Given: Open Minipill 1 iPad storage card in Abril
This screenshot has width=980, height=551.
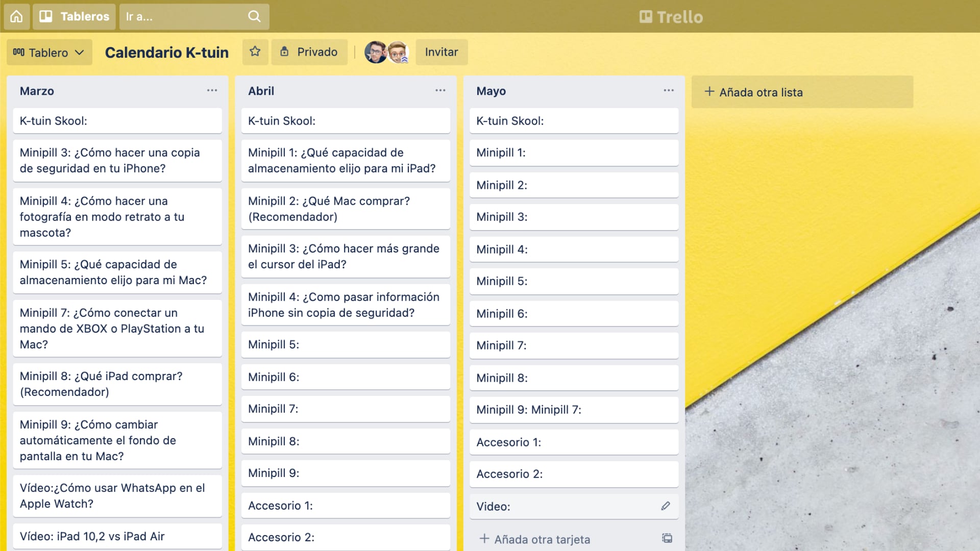Looking at the screenshot, I should (346, 160).
